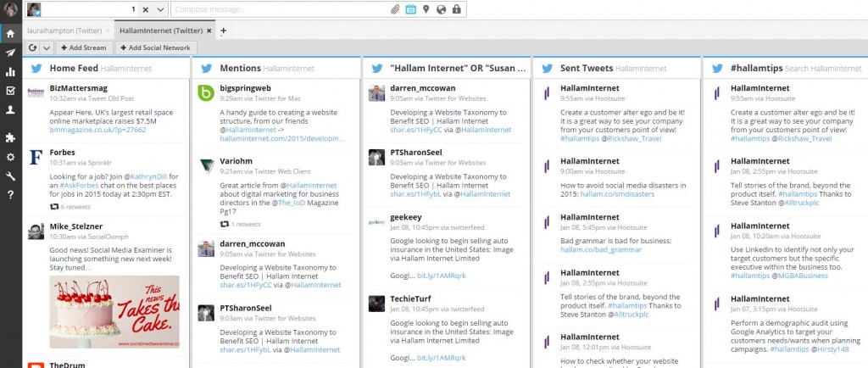Click the Add Stream button

coord(84,47)
